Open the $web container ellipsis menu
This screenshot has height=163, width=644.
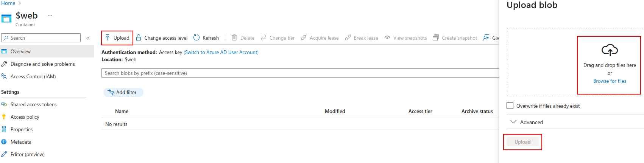(50, 16)
